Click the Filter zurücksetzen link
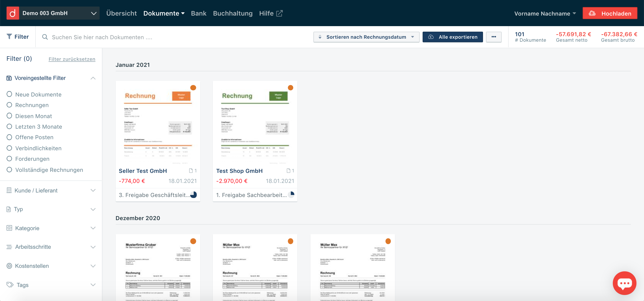 pos(72,59)
